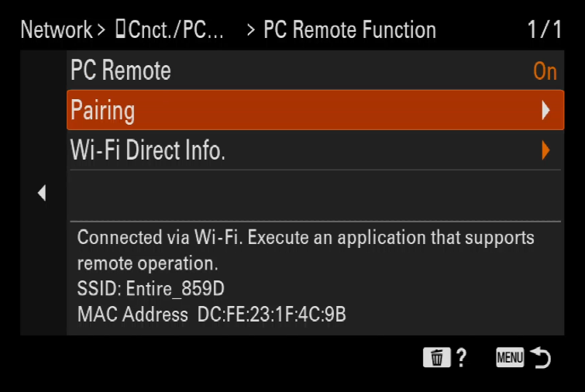Click the smartphone icon in breadcrumb
Viewport: 585px width, 392px height.
click(x=120, y=29)
